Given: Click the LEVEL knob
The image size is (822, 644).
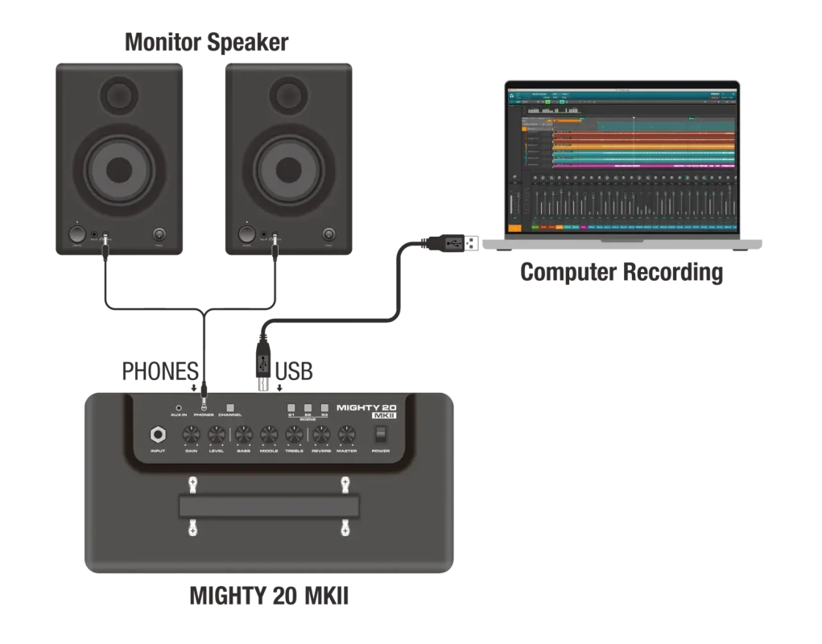Looking at the screenshot, I should point(217,435).
